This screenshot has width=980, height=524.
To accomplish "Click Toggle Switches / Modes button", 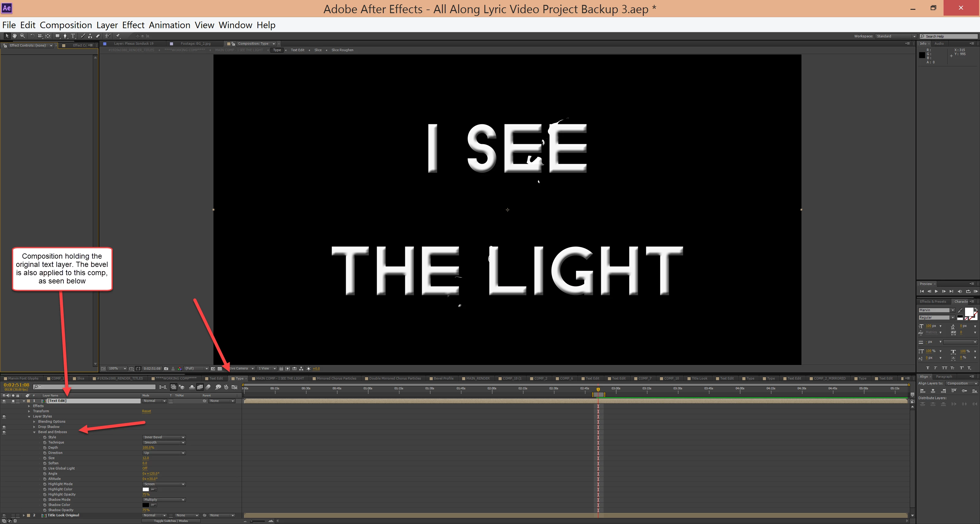I will tap(171, 521).
